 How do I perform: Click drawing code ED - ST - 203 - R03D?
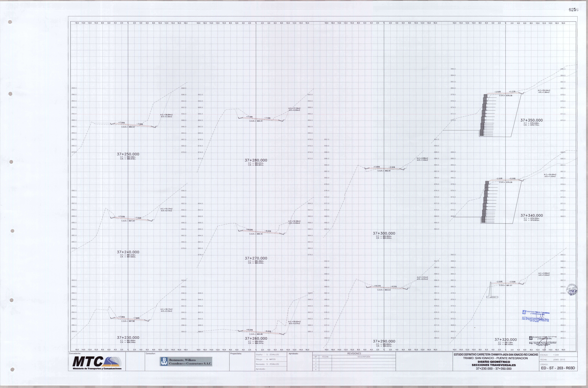(x=558, y=368)
